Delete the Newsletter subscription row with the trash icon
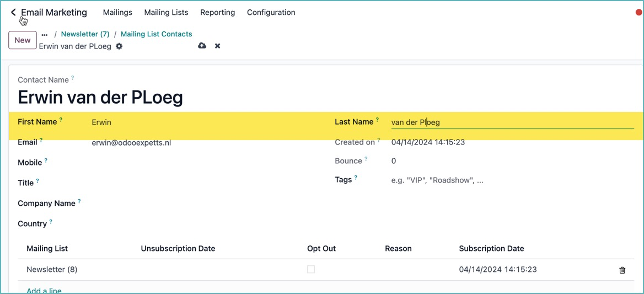The width and height of the screenshot is (644, 294). 622,270
